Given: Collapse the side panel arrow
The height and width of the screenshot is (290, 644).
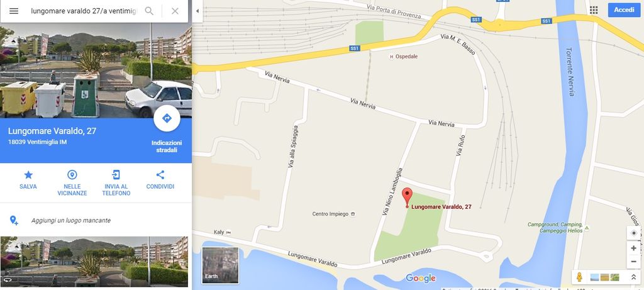Looking at the screenshot, I should click(197, 11).
